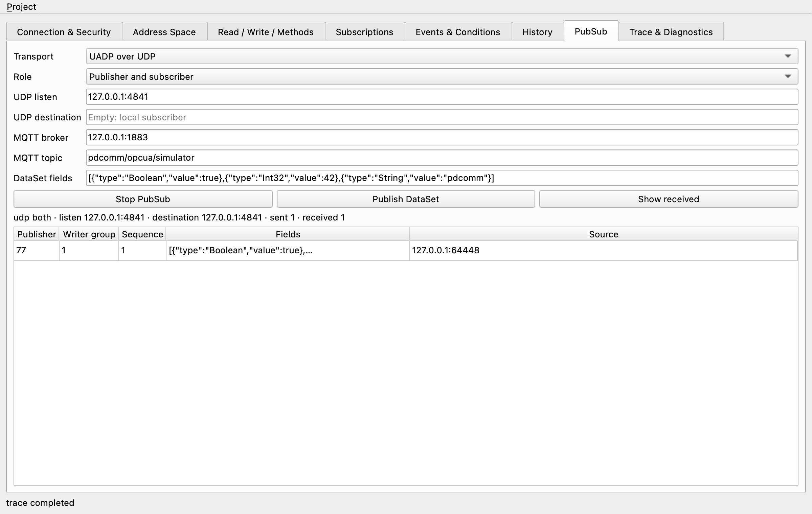This screenshot has height=514, width=812.
Task: Sort by Writer group column header
Action: [x=89, y=234]
